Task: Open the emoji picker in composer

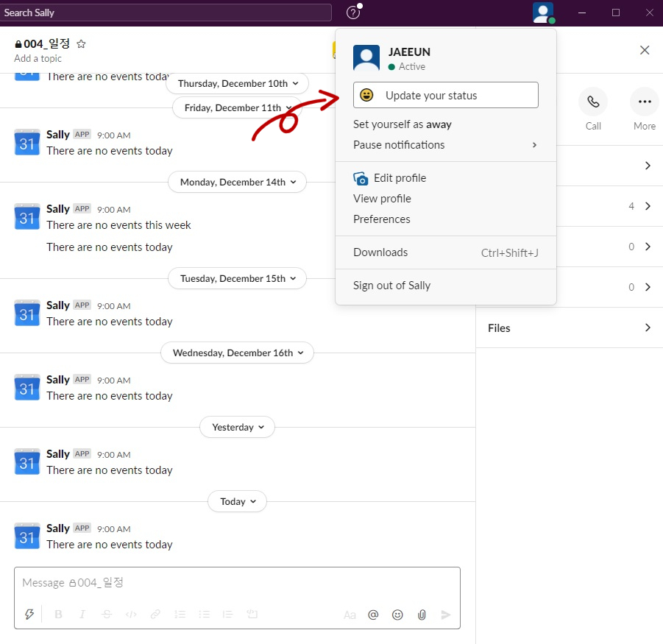Action: 397,615
